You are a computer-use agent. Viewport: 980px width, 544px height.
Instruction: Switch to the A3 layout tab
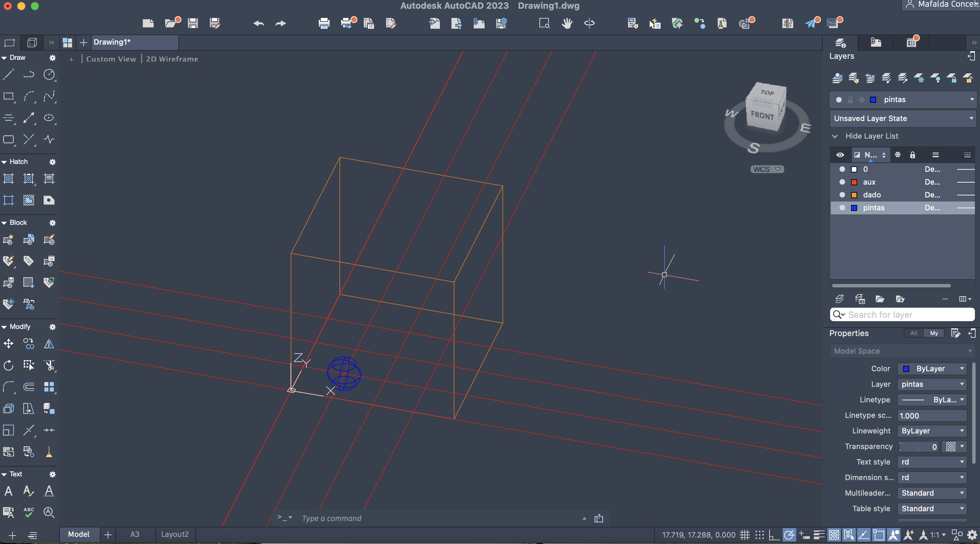[x=135, y=534]
